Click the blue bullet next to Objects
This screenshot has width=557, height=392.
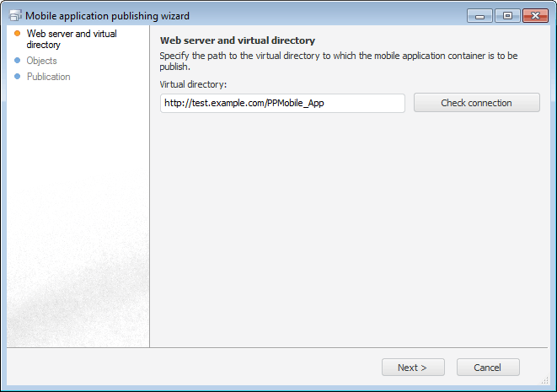(x=17, y=61)
